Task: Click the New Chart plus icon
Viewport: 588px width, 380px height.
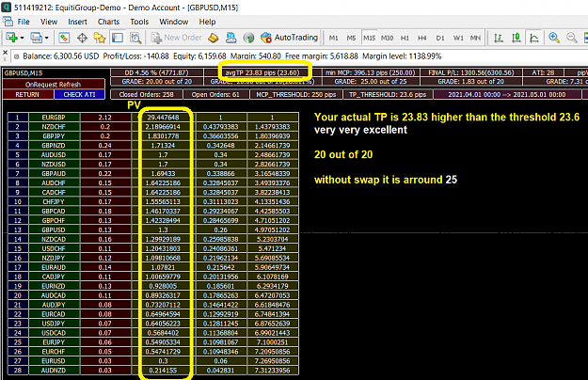Action: pos(11,38)
